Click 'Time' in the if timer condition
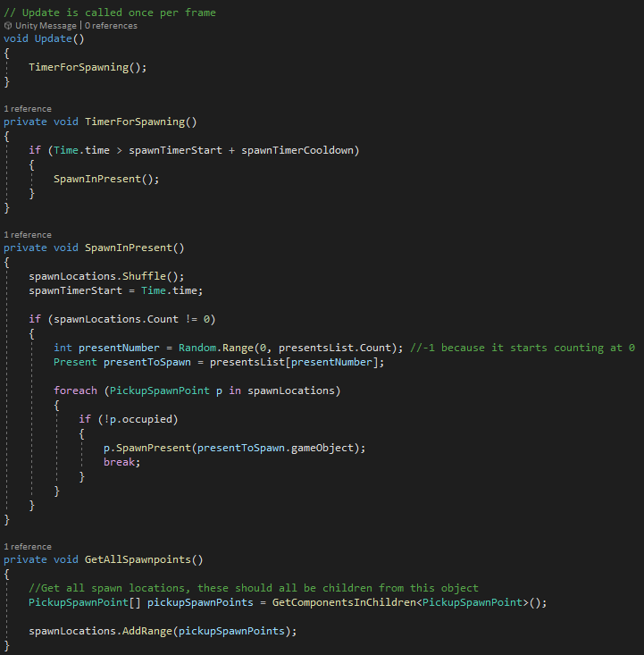This screenshot has height=655, width=644. tap(66, 150)
